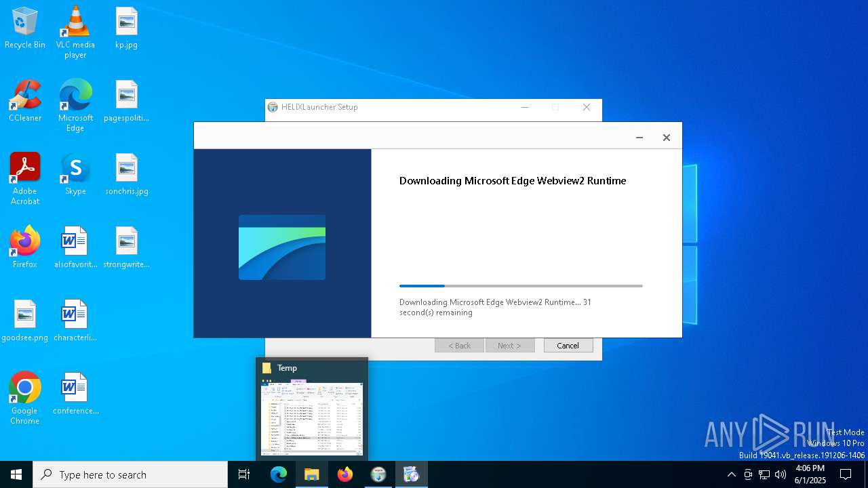The height and width of the screenshot is (488, 868).
Task: Launch Skype desktop shortcut
Action: (75, 174)
